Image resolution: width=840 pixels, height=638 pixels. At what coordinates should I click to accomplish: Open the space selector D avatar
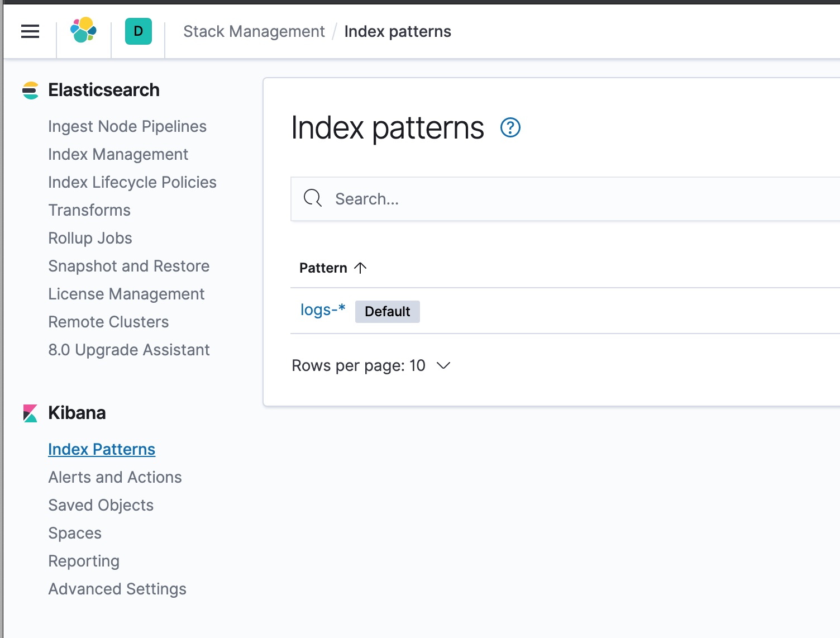pyautogui.click(x=138, y=31)
